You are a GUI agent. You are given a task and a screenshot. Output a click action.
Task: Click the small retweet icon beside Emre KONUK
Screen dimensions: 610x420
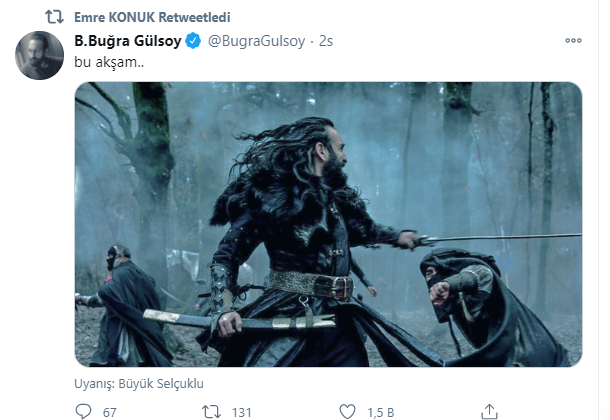(x=55, y=17)
